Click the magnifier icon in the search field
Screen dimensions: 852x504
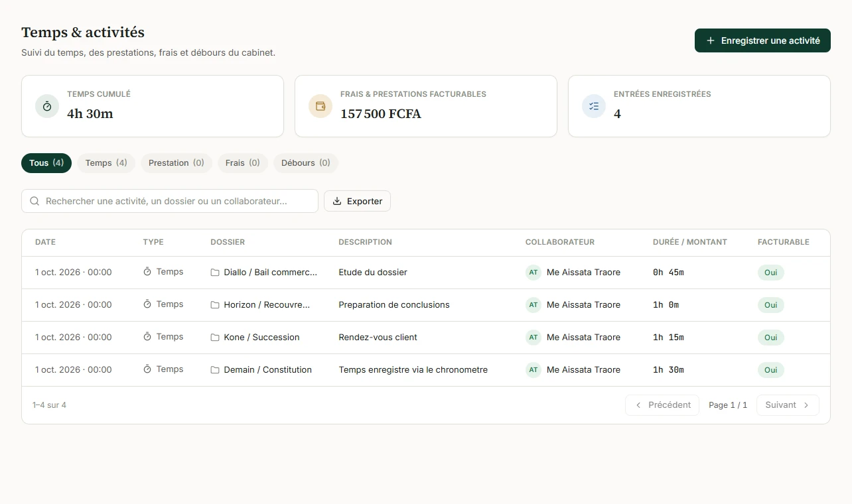(x=35, y=201)
